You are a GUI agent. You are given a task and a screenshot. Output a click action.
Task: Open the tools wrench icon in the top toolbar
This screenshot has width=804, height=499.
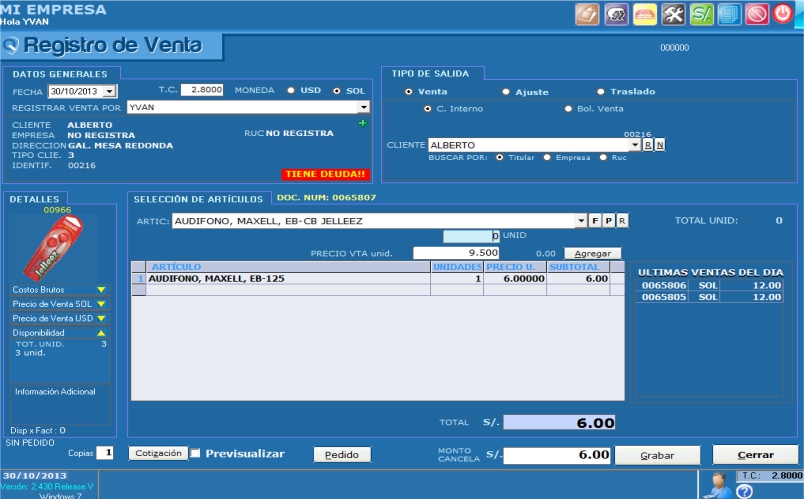click(x=673, y=15)
